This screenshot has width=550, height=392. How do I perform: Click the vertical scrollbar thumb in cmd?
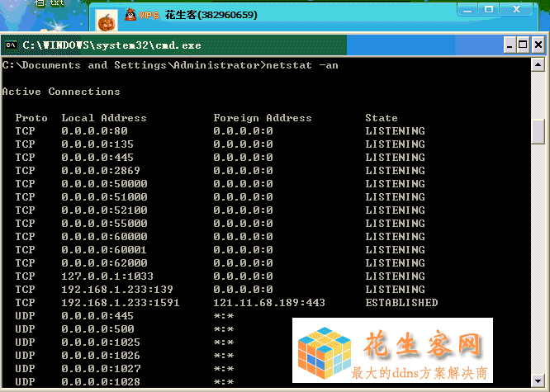click(538, 131)
